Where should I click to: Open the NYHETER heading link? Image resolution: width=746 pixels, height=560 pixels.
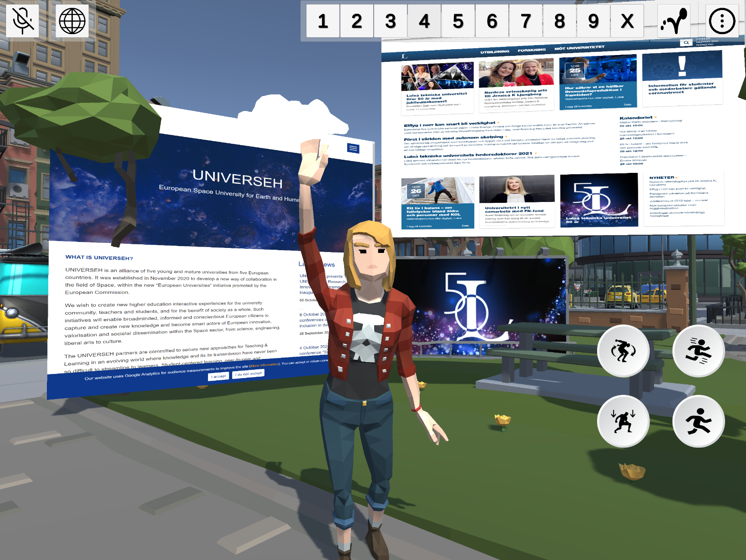662,178
